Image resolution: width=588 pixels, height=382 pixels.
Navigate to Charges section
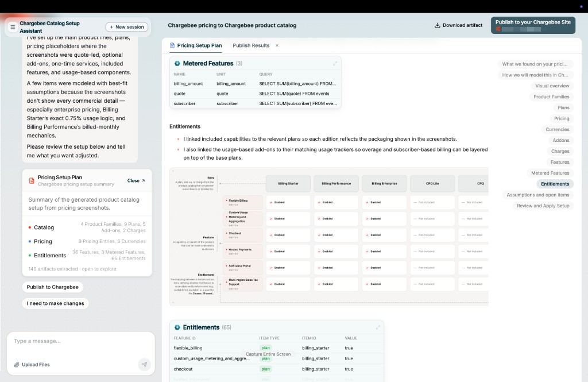point(560,151)
